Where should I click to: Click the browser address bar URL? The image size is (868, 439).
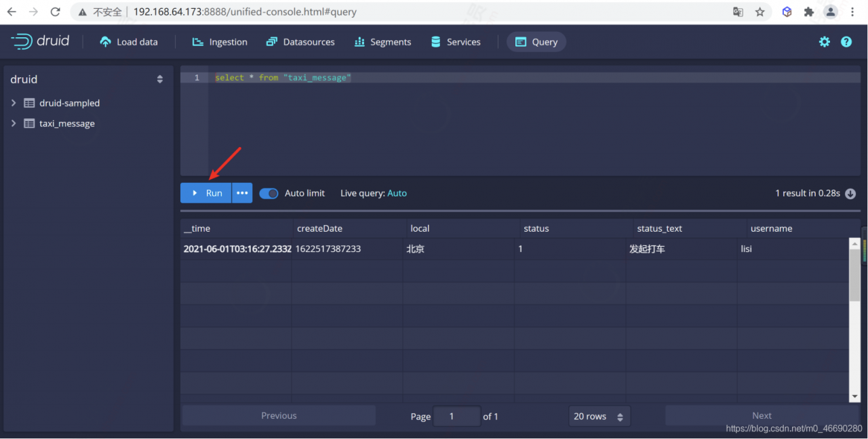[x=245, y=12]
